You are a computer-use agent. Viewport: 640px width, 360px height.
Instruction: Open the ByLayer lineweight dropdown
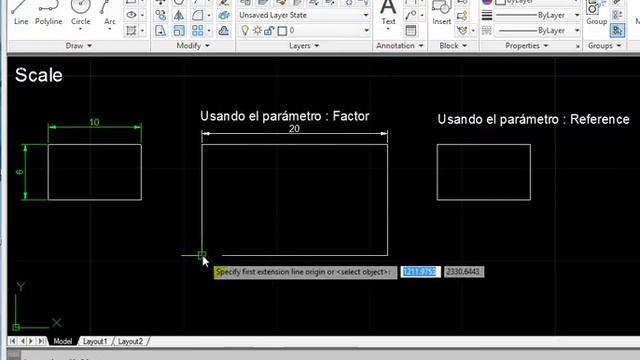[577, 15]
